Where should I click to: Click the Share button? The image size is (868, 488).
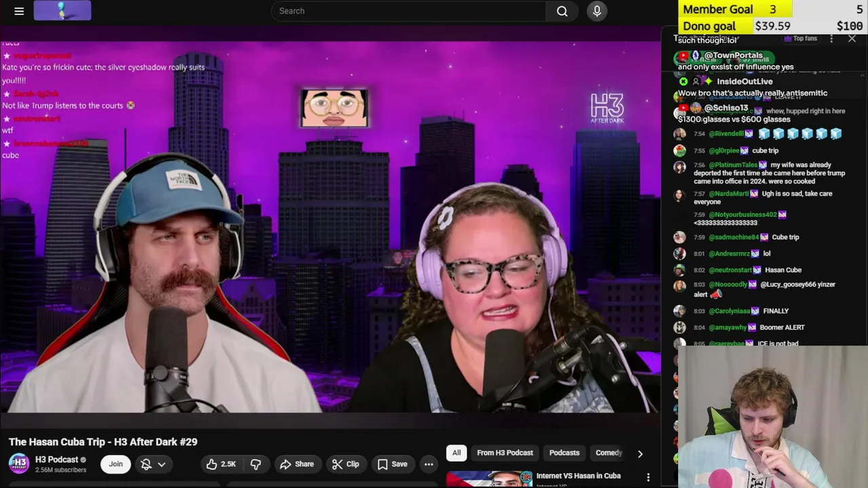(297, 464)
